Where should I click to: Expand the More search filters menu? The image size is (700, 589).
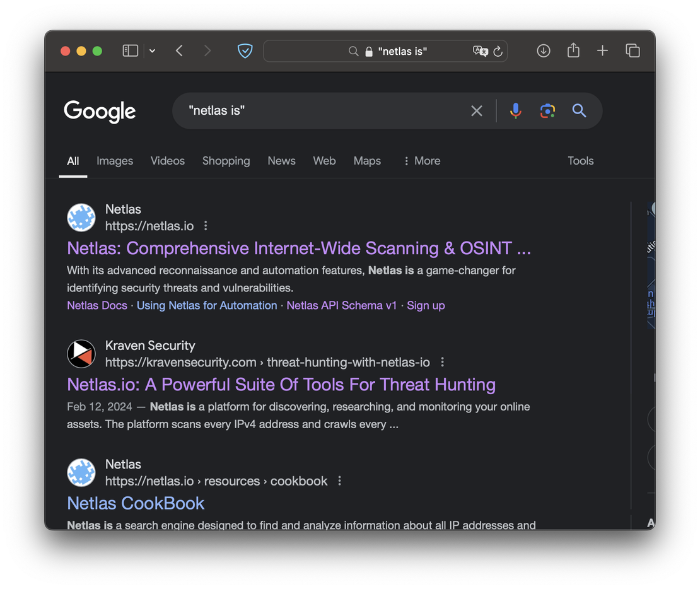[421, 161]
